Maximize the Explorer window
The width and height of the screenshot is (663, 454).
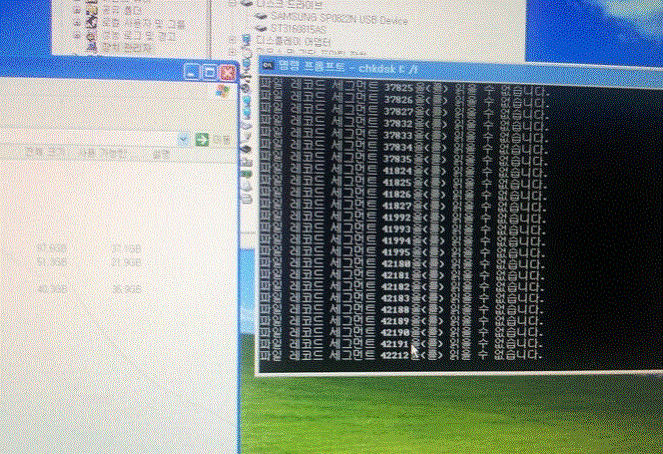209,72
